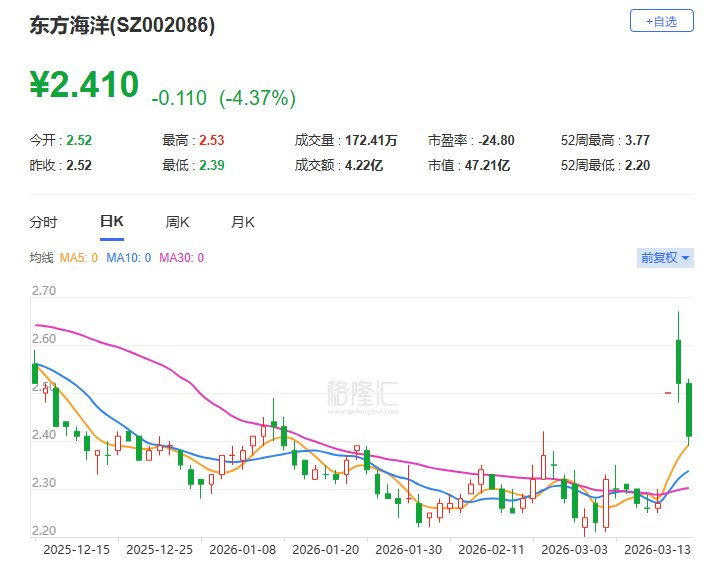
Task: Click the current price ¥2.410
Action: point(84,85)
